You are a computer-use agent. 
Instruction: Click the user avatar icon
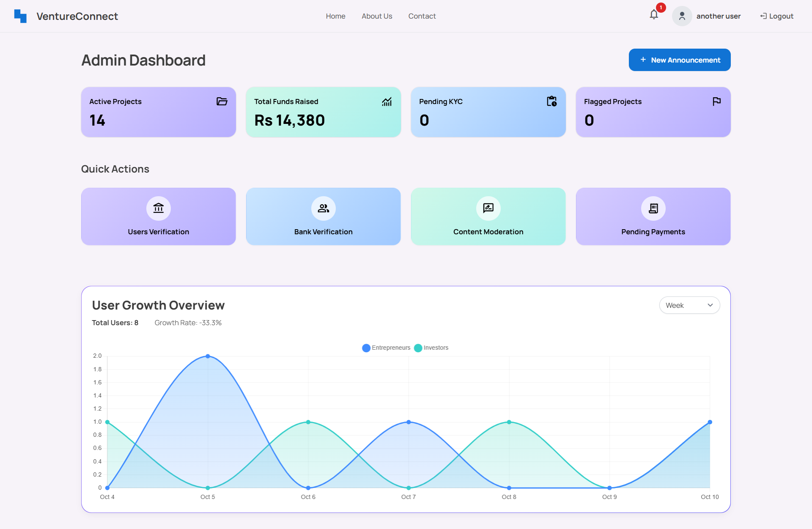682,16
